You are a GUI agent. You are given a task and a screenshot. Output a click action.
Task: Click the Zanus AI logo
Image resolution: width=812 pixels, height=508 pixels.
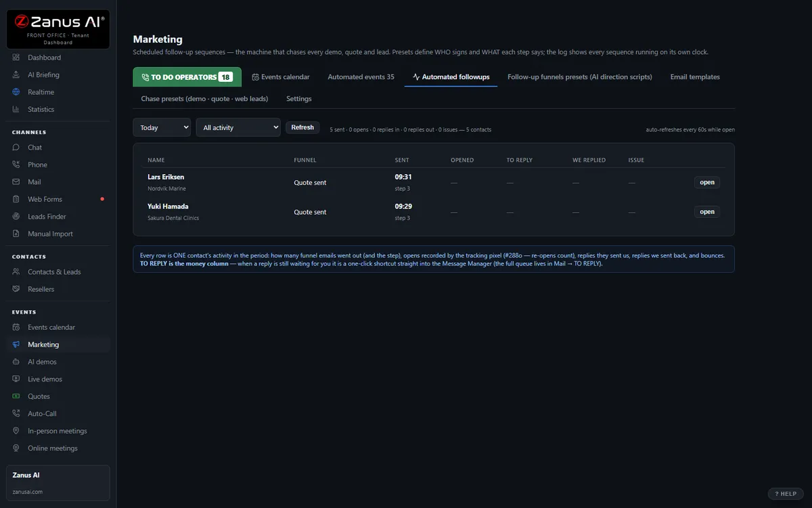(58, 29)
